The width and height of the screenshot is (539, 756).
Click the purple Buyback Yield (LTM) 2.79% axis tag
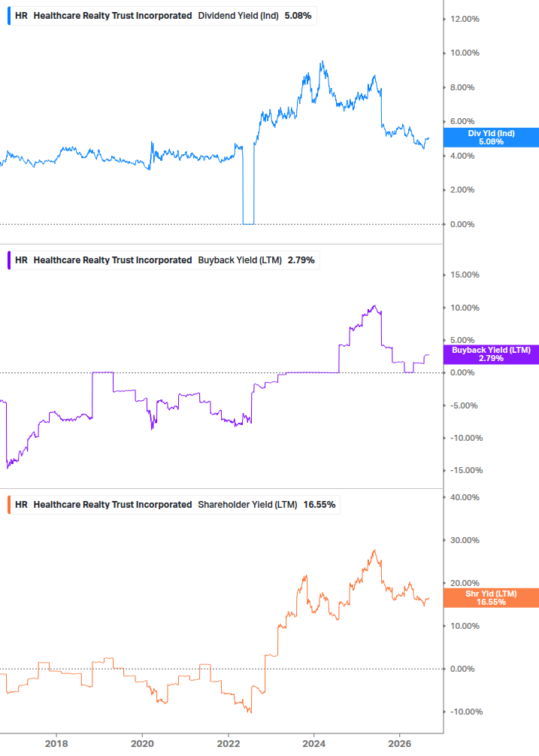coord(491,354)
